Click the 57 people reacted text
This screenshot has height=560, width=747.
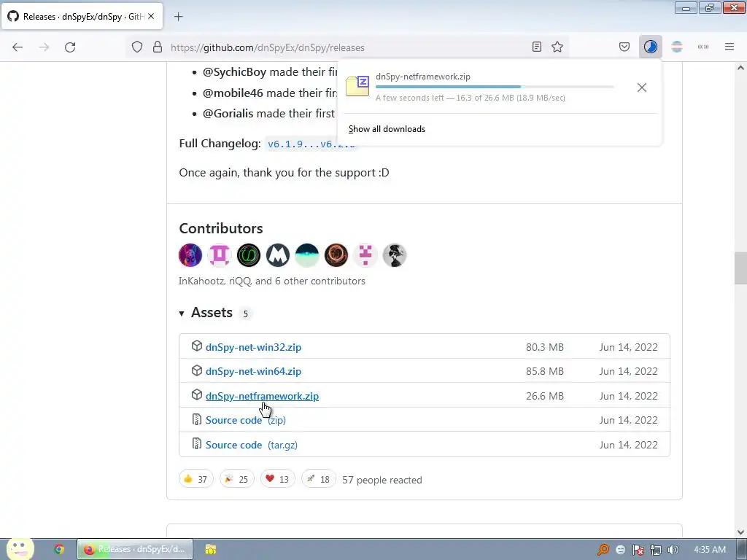point(382,480)
